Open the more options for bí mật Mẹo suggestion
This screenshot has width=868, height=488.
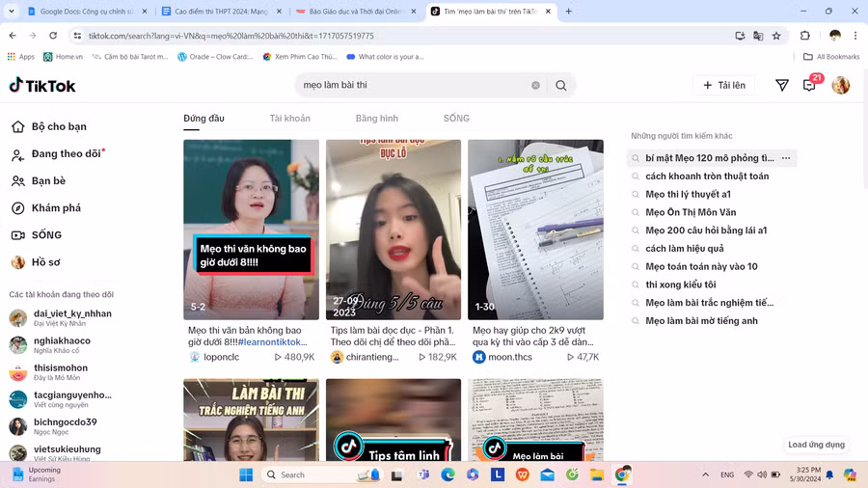coord(786,158)
